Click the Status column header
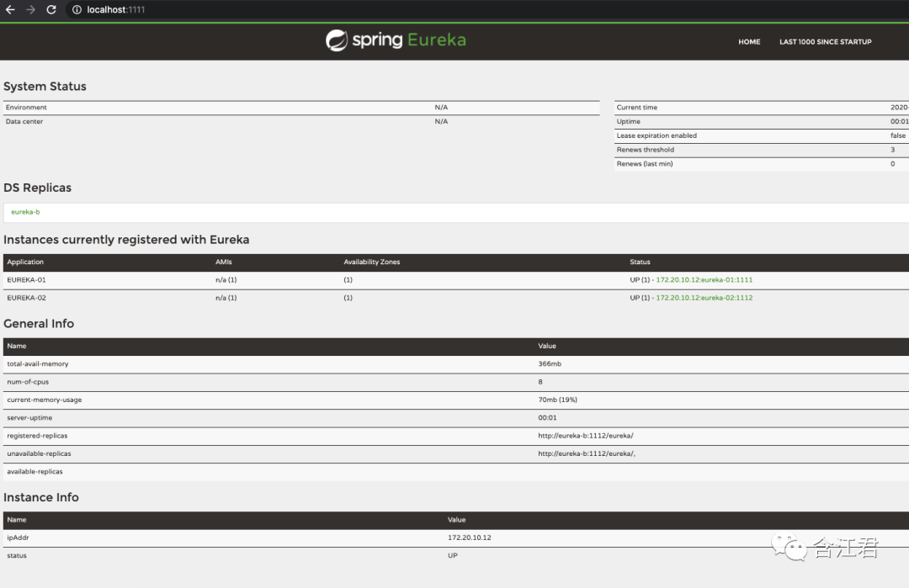Viewport: 909px width, 588px height. [x=640, y=262]
